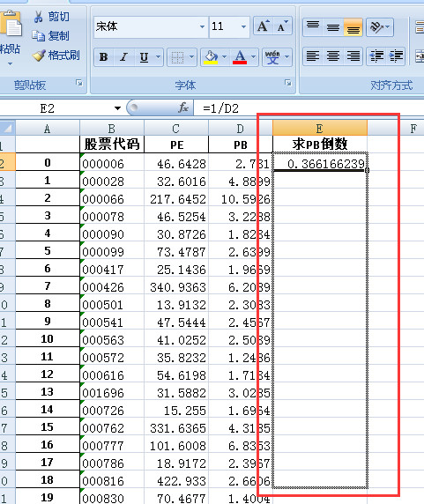Click stock code cell 000006

112,163
